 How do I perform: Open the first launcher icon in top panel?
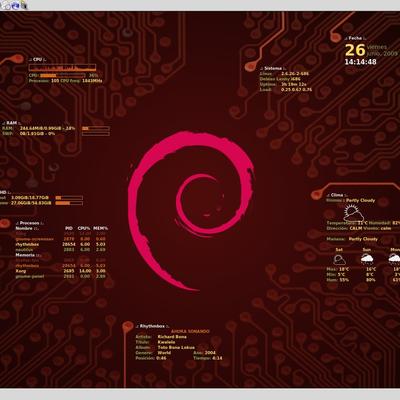pyautogui.click(x=6, y=5)
